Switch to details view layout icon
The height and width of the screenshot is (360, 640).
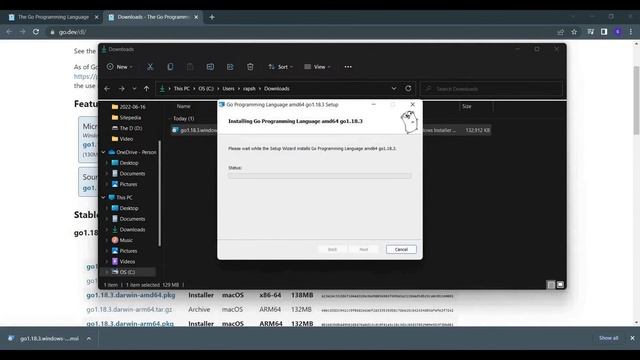pyautogui.click(x=551, y=284)
